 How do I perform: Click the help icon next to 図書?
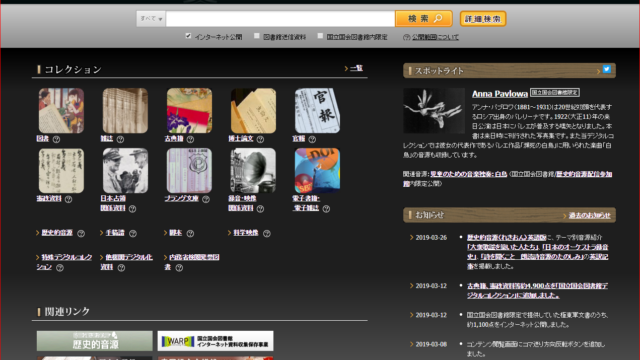pyautogui.click(x=56, y=139)
